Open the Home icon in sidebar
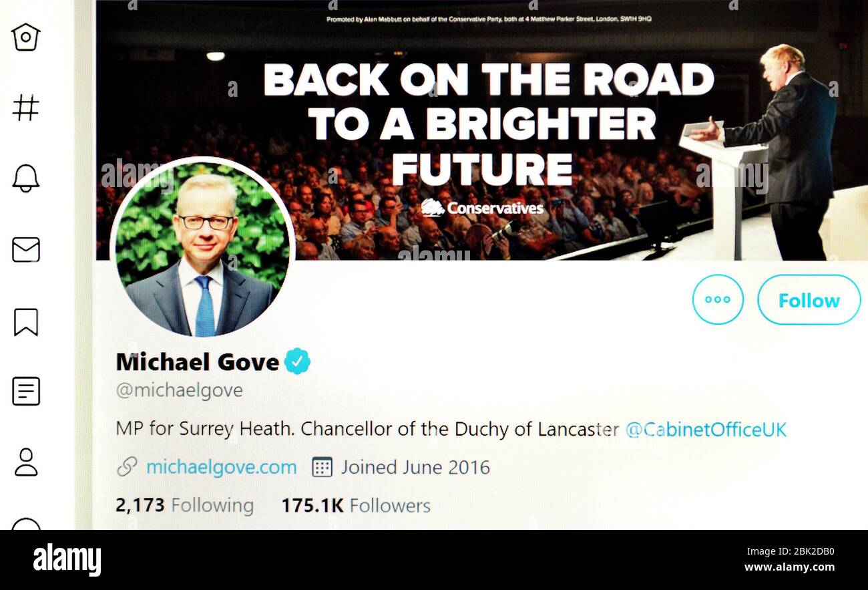This screenshot has width=868, height=590. [x=26, y=37]
